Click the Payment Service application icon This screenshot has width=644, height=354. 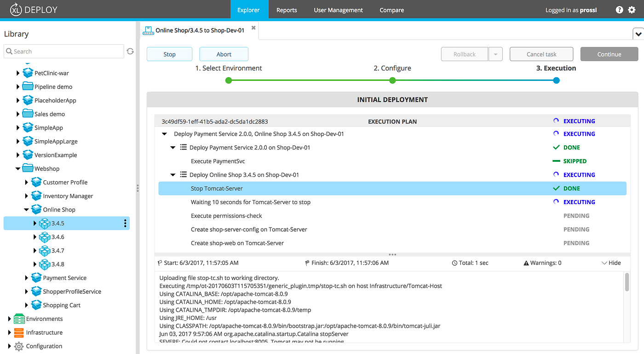[36, 277]
